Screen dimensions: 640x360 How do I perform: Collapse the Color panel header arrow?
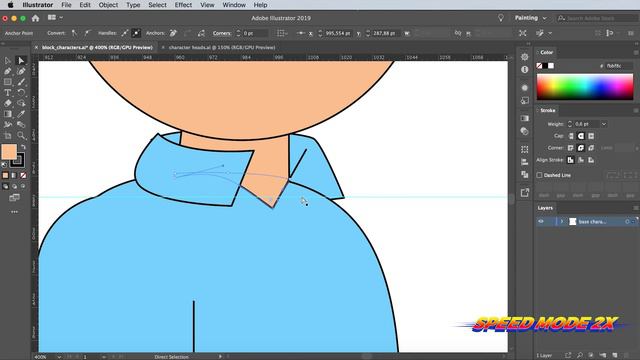pos(538,52)
